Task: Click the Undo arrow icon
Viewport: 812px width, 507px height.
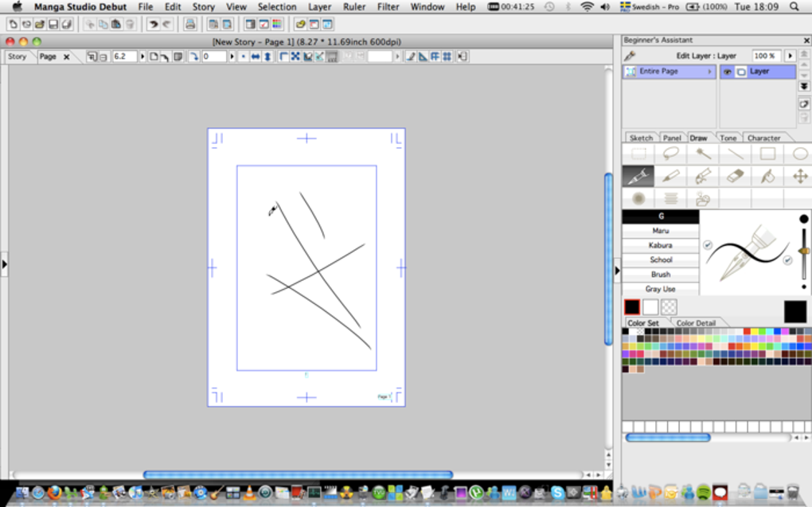Action: (x=153, y=25)
